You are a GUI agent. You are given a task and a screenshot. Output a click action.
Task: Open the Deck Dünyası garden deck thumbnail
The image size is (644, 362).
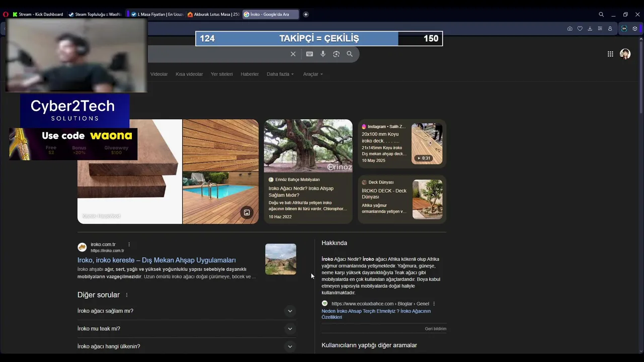(427, 199)
